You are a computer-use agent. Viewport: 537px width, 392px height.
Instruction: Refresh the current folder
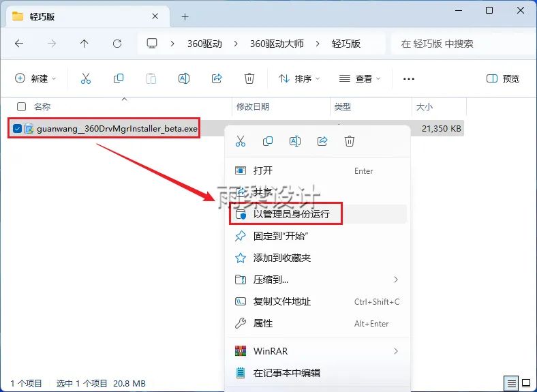click(117, 44)
